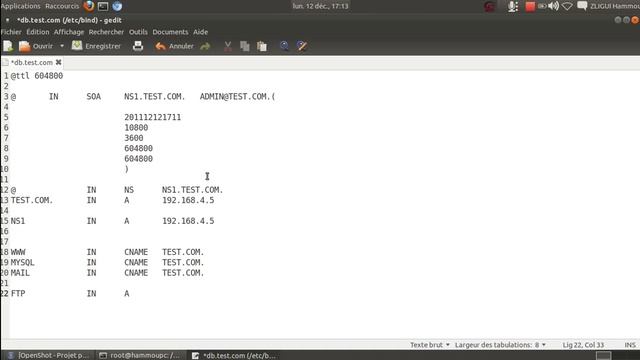Click 'WWW' at start of line 18
640x360 pixels.
tap(18, 252)
